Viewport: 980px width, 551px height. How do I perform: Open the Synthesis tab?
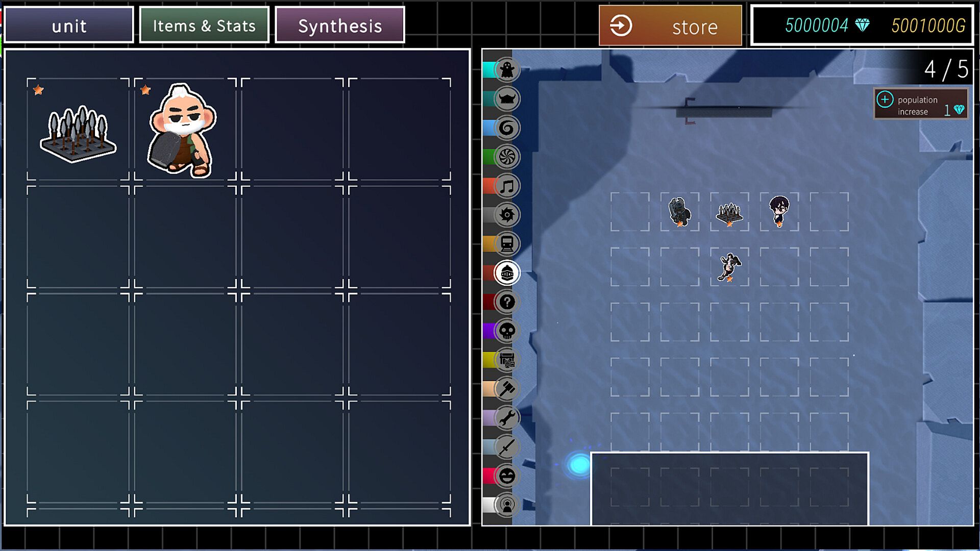tap(340, 26)
